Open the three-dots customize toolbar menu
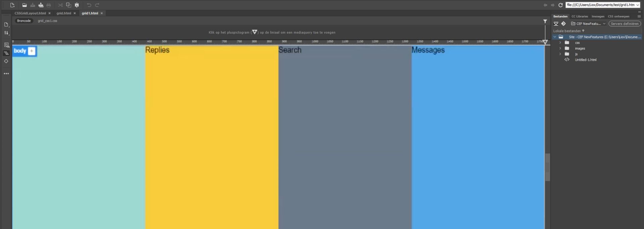Image resolution: width=644 pixels, height=229 pixels. 6,74
